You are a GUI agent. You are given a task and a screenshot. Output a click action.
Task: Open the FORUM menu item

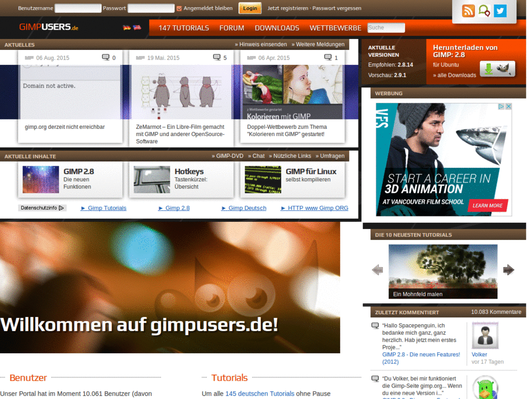coord(232,28)
